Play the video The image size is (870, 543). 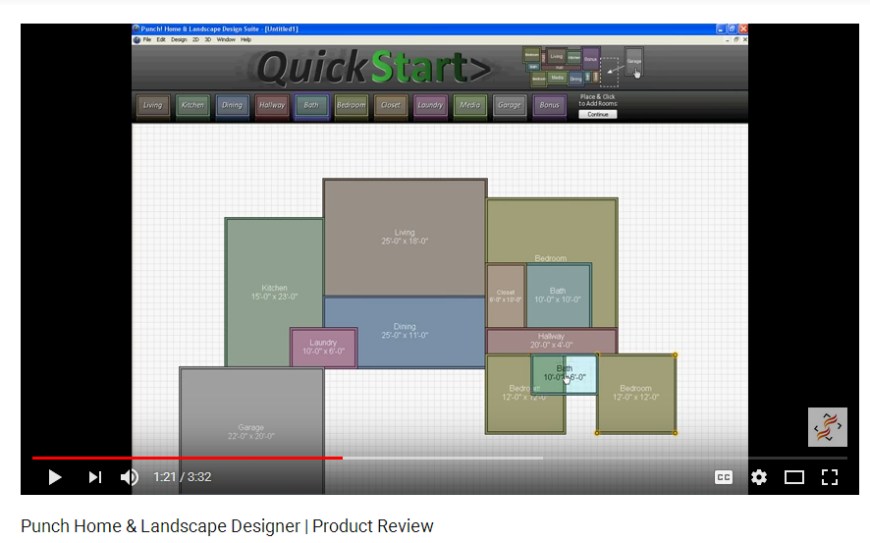(x=54, y=477)
